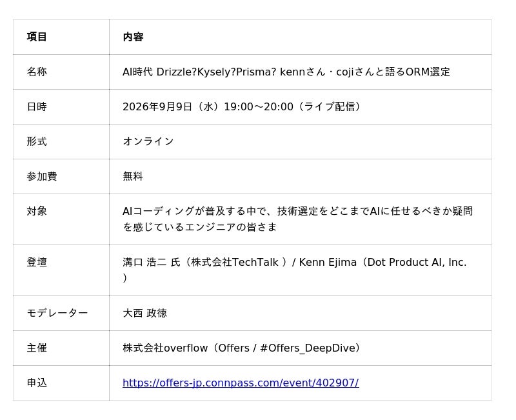Screen dimensions: 516x420
Task: Click the 無料 cell
Action: [x=133, y=176]
